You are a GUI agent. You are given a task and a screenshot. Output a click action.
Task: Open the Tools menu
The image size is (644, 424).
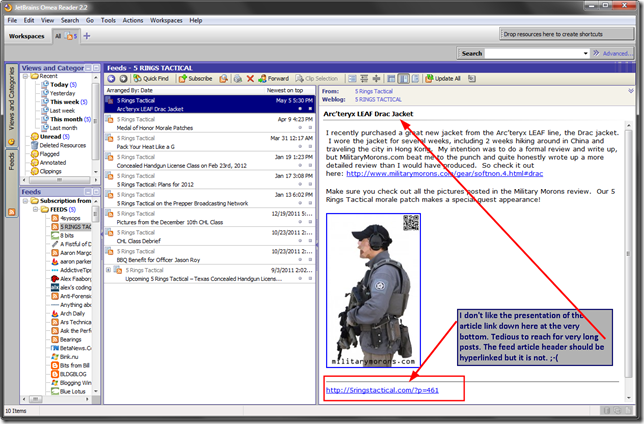click(108, 20)
